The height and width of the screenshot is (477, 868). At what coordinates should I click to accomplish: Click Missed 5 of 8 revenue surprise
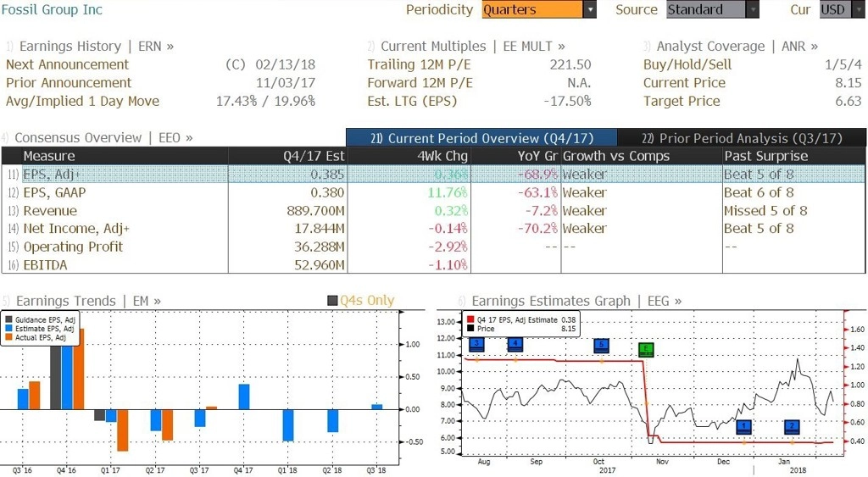pos(765,211)
